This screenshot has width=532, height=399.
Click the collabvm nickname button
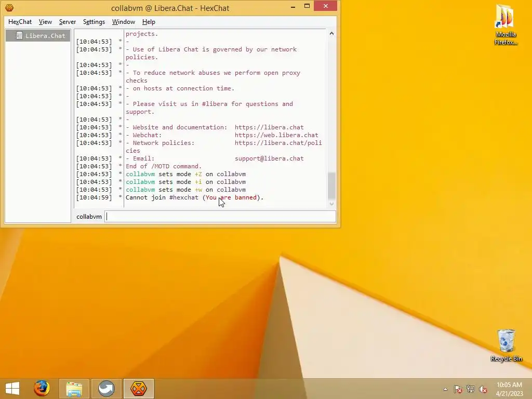click(89, 217)
